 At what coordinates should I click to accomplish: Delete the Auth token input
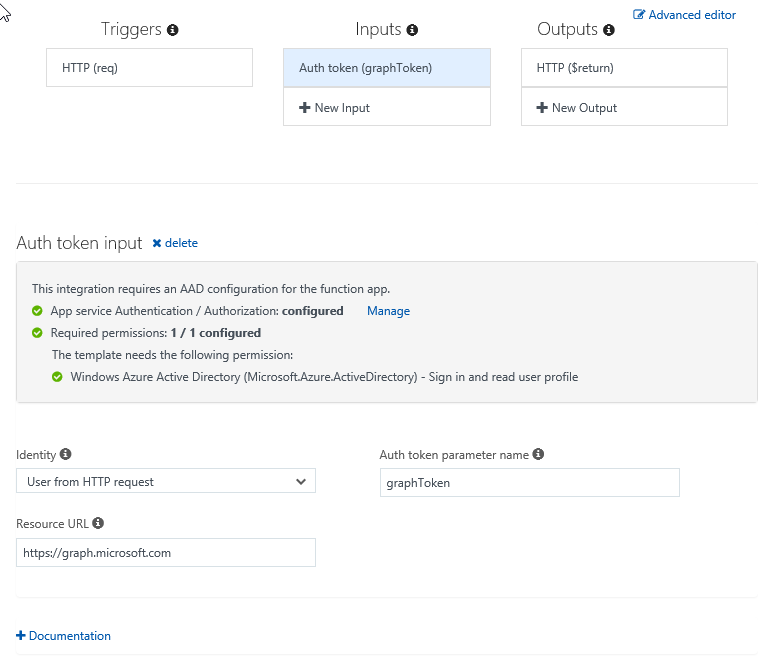[175, 243]
